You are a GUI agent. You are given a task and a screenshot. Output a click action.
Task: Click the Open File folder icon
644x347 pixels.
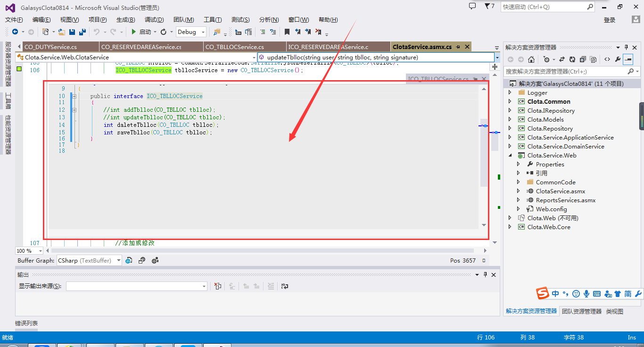tap(62, 32)
